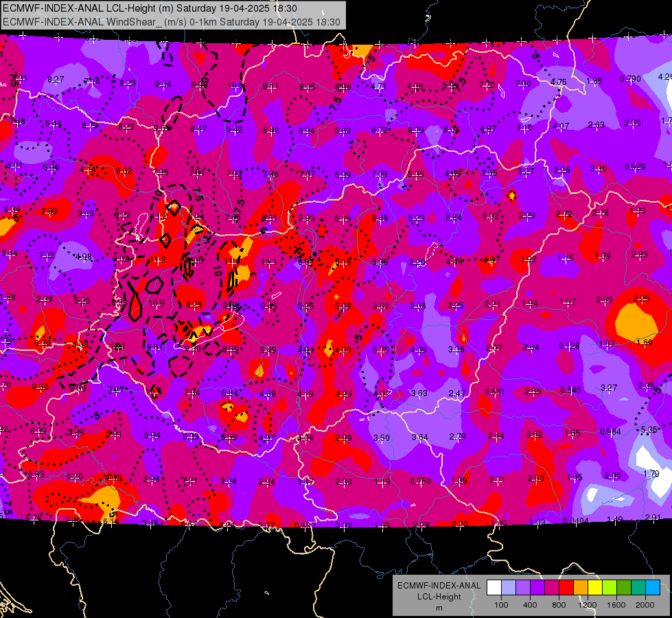The height and width of the screenshot is (618, 672).
Task: Click the 800 label on the legend scale
Action: [x=559, y=605]
